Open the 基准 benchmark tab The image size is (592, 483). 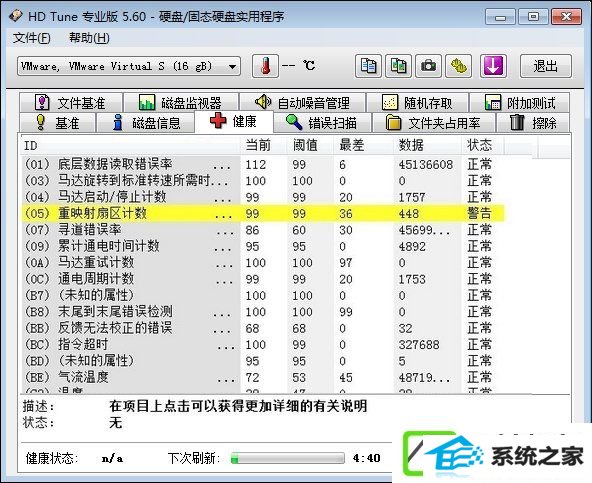[57, 123]
